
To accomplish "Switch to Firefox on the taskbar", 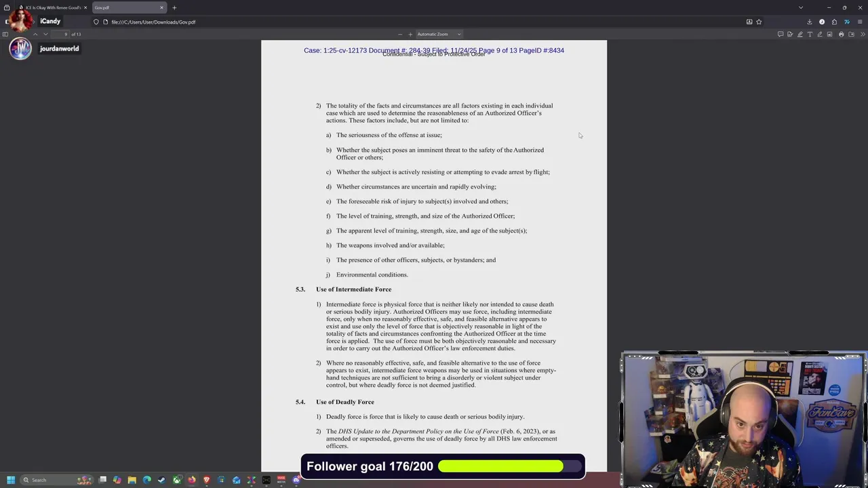I will (192, 480).
